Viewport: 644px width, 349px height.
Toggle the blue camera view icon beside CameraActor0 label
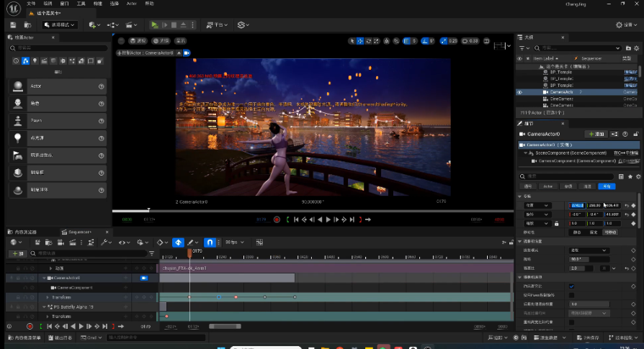pos(187,53)
